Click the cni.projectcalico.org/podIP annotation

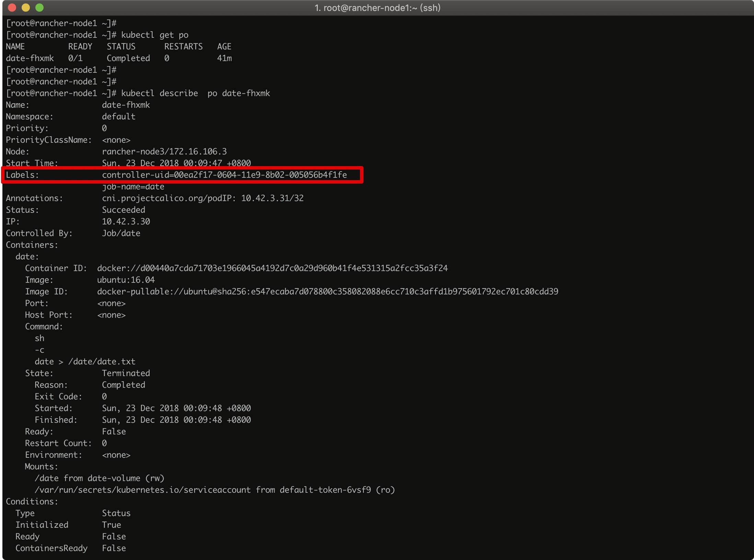pos(202,198)
